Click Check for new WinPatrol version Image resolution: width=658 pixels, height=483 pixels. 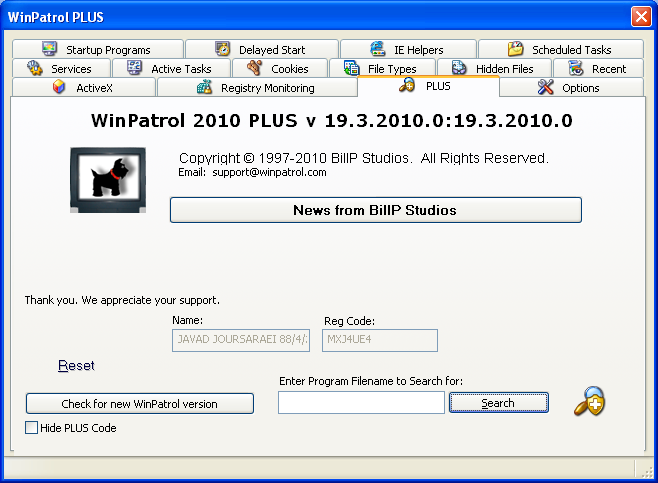click(140, 403)
